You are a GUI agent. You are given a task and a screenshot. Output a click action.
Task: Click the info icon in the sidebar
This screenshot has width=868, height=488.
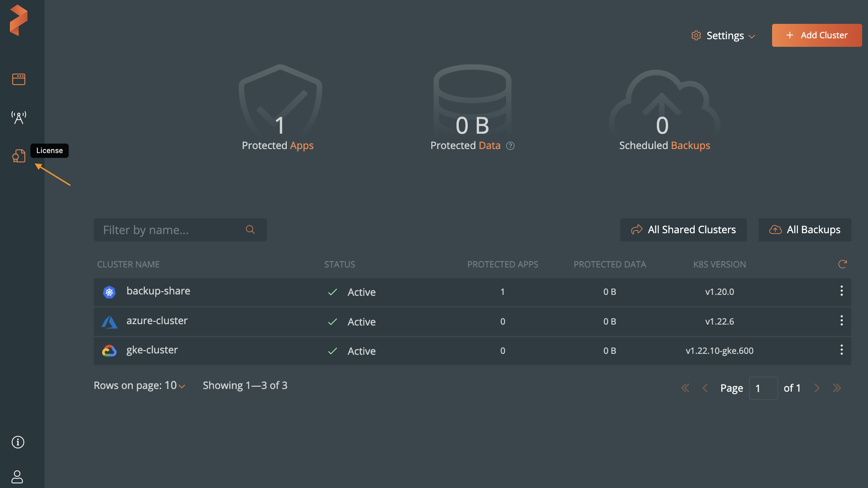pyautogui.click(x=18, y=442)
